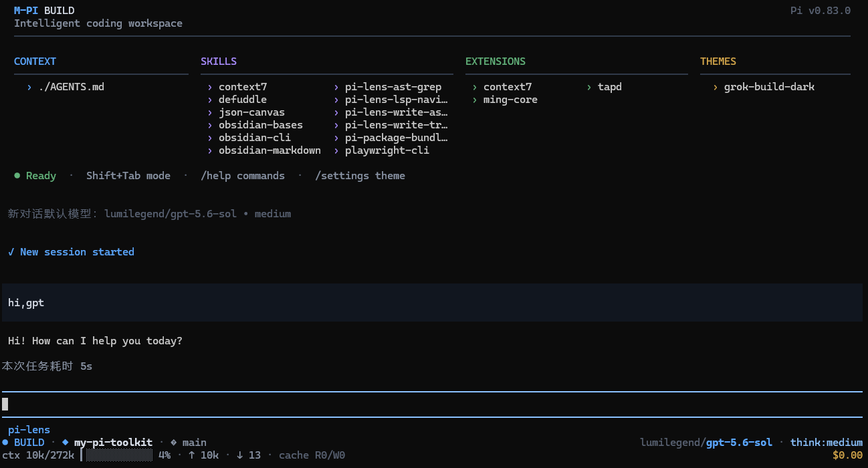Select the obsidian-bases skill
The height and width of the screenshot is (468, 868).
click(x=261, y=125)
